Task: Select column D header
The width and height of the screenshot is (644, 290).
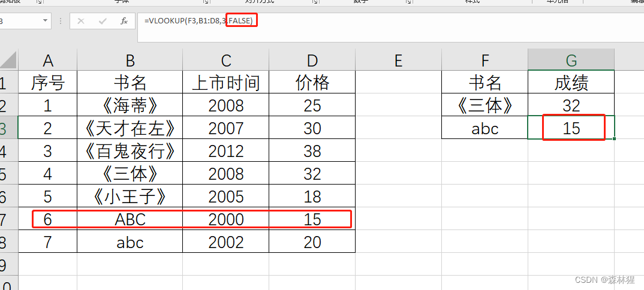Action: point(312,60)
